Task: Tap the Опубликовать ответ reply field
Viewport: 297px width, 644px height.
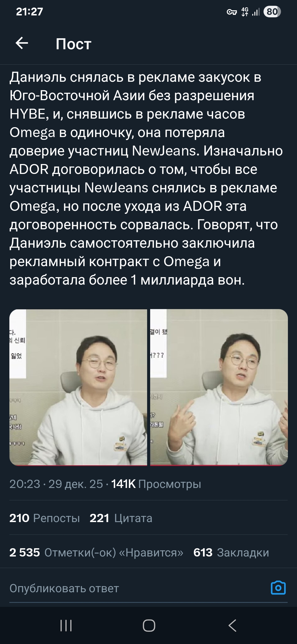Action: click(x=137, y=588)
